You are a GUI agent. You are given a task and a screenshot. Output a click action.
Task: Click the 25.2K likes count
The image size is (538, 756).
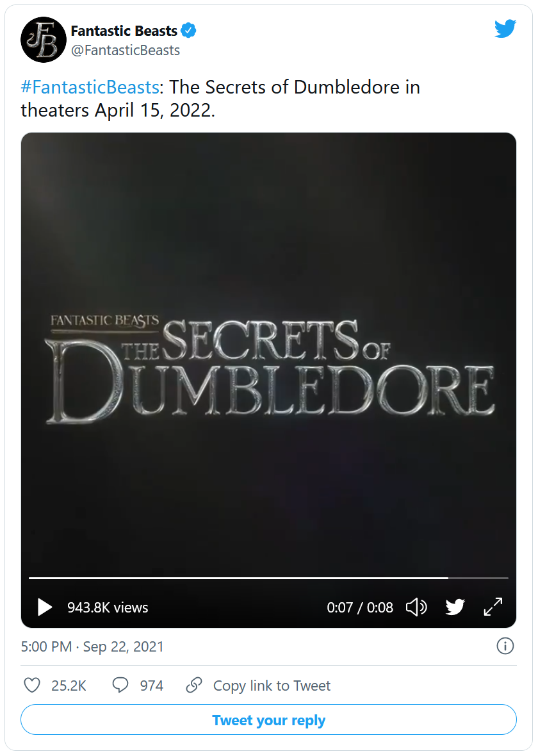click(69, 686)
